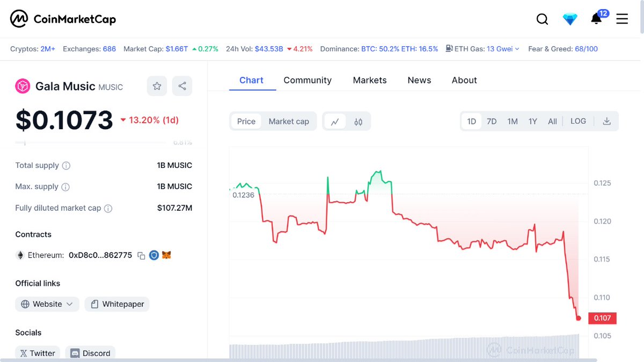Click the blue shield icon beside contract
This screenshot has height=362, width=644.
point(154,255)
